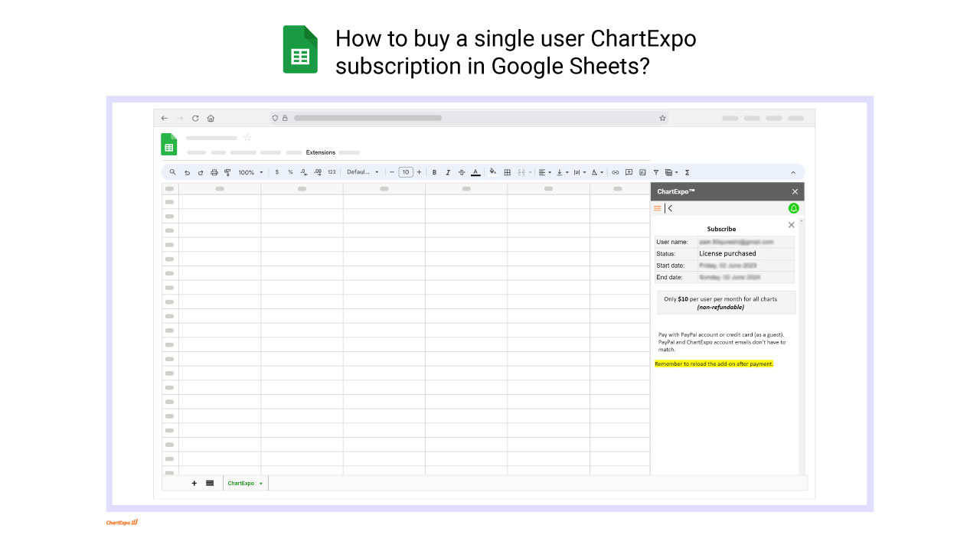Reload the browser page
The width and height of the screenshot is (980, 551).
pyautogui.click(x=195, y=118)
